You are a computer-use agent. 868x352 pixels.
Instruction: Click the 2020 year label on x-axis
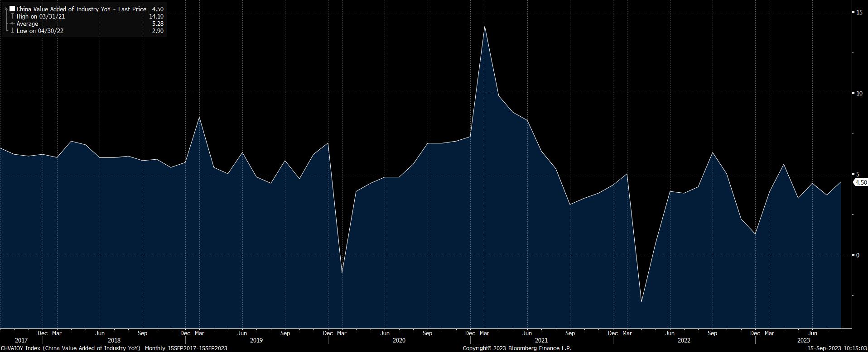pos(399,340)
